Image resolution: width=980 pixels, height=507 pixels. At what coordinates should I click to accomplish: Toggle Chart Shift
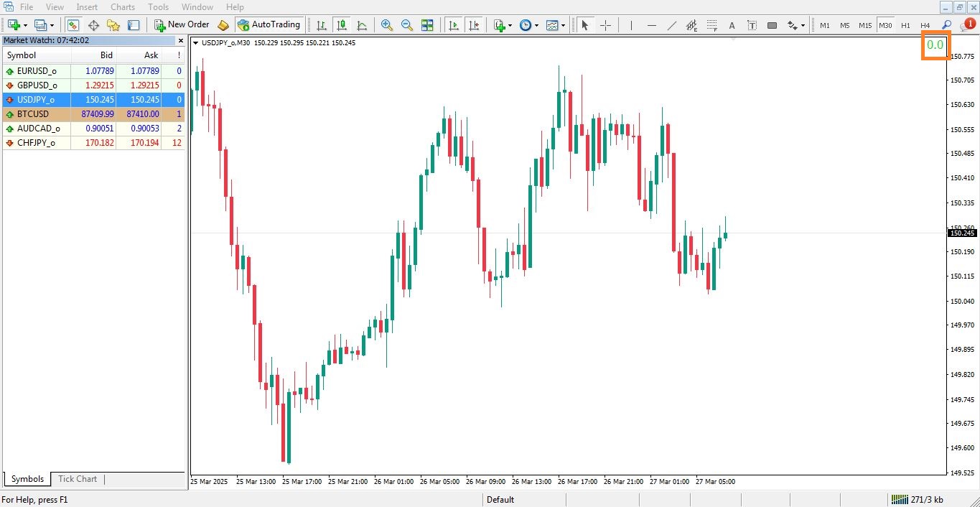pos(473,25)
